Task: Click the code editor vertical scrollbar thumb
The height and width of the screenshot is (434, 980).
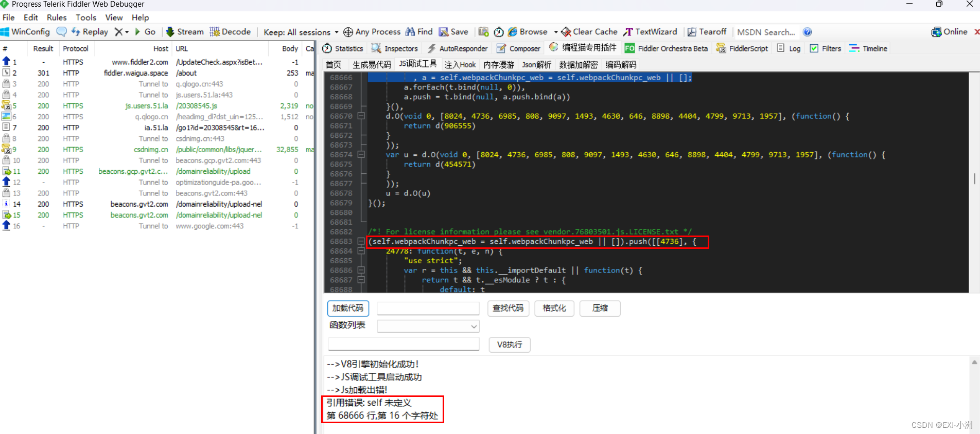Action: (x=974, y=179)
